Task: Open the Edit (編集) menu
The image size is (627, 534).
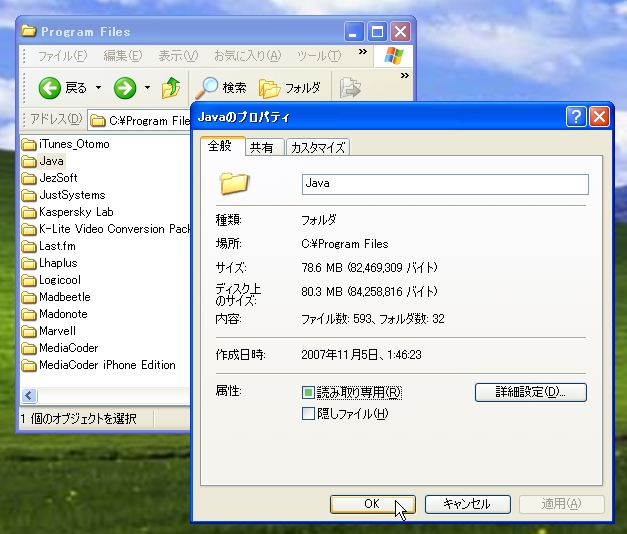Action: 123,56
